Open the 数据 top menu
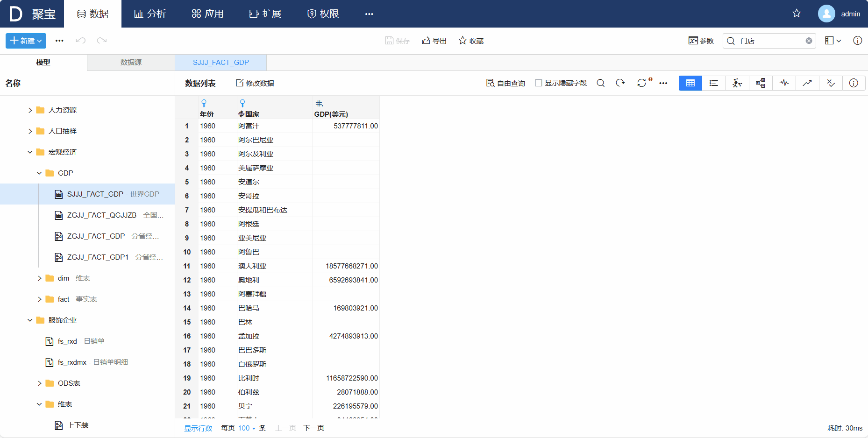 92,14
